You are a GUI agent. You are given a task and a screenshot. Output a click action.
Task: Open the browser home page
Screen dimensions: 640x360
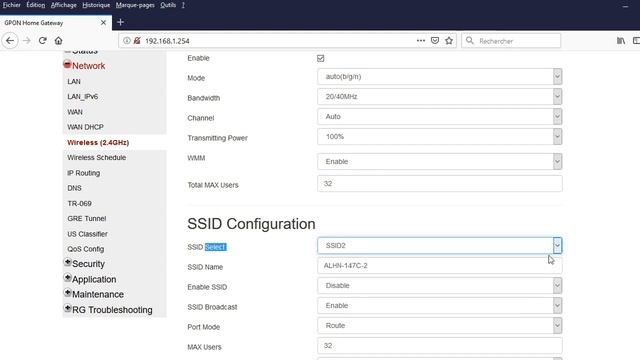(58, 41)
